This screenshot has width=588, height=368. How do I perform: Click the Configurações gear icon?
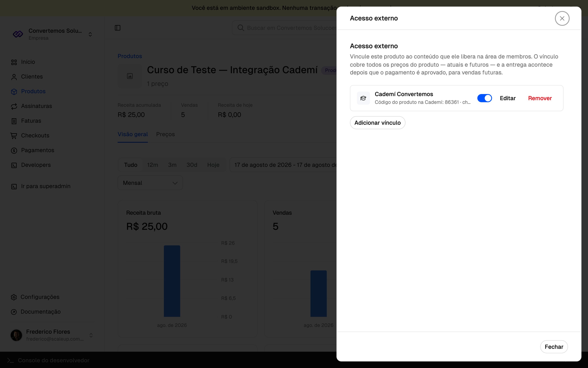pyautogui.click(x=14, y=297)
